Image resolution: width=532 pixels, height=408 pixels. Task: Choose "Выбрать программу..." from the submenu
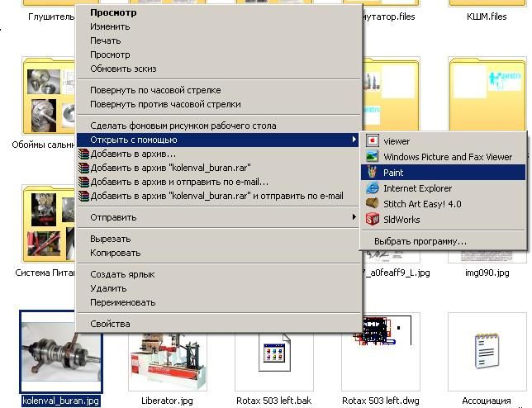(420, 241)
